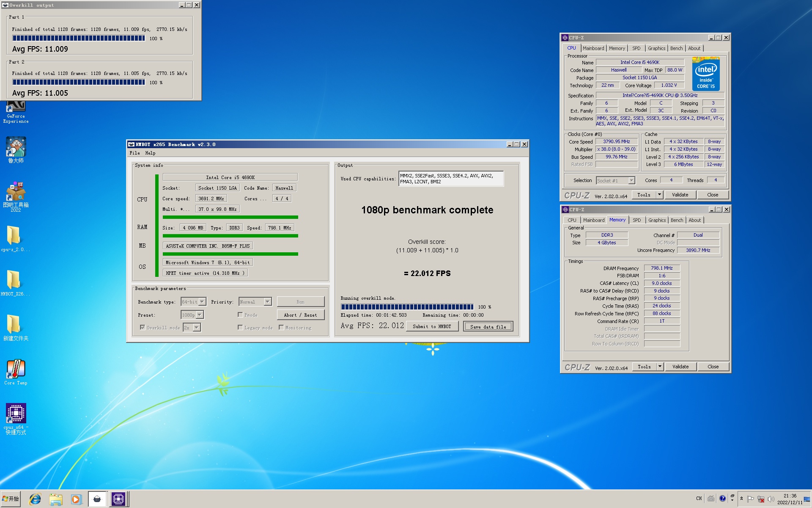Click the Overkill output window title icon
The width and height of the screenshot is (812, 508).
[x=5, y=5]
